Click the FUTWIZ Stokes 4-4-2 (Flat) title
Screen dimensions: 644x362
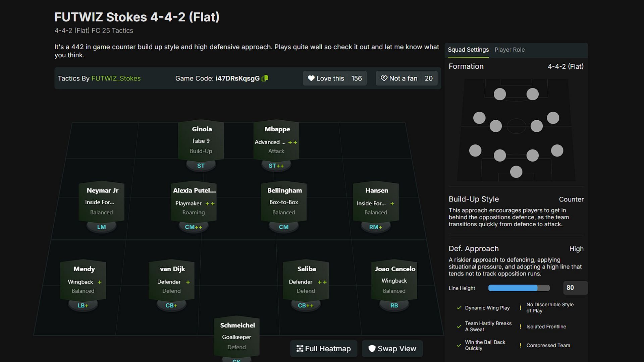click(137, 17)
